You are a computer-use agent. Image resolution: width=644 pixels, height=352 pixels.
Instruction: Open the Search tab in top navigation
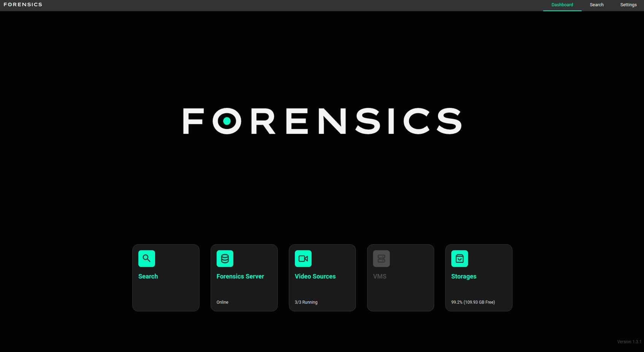(596, 5)
